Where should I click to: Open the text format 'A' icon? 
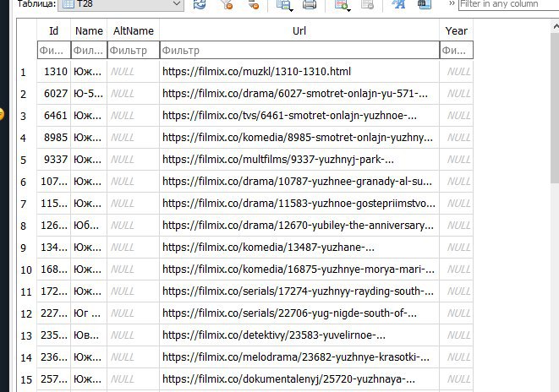(398, 4)
